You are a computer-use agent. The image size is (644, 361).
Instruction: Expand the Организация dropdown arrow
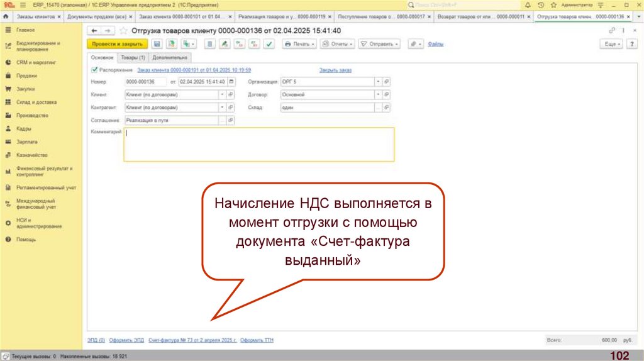pyautogui.click(x=378, y=82)
